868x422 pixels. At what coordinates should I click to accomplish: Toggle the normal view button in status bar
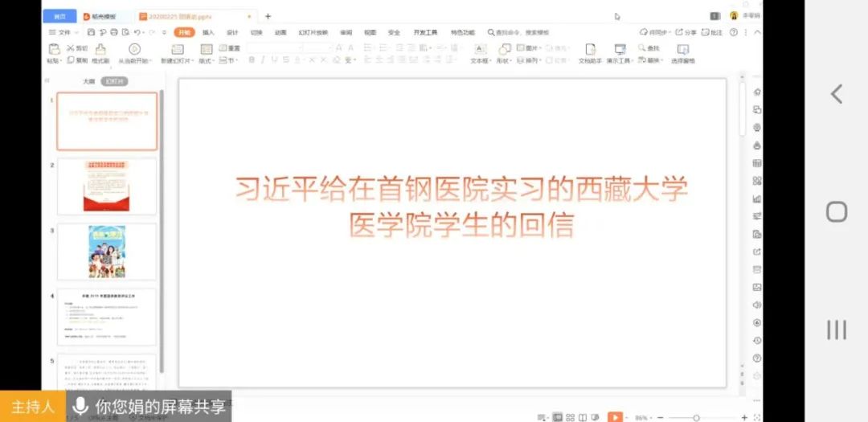557,417
